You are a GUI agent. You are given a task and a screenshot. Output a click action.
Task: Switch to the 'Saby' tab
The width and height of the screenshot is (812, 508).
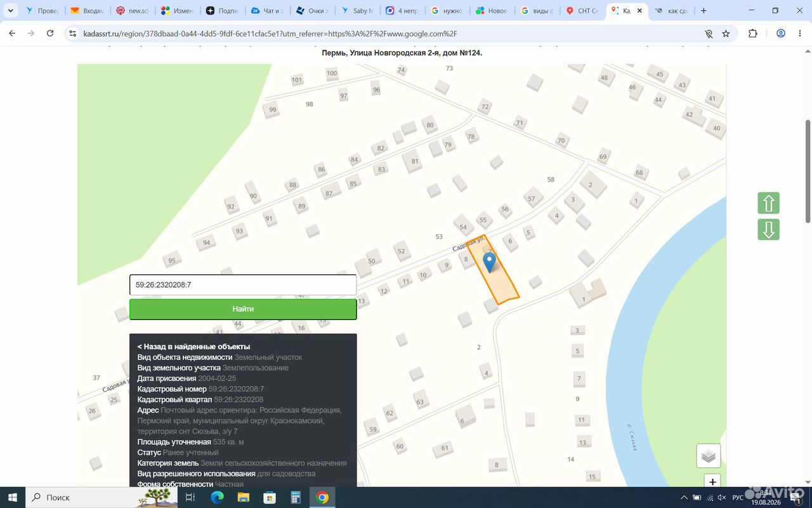[357, 11]
